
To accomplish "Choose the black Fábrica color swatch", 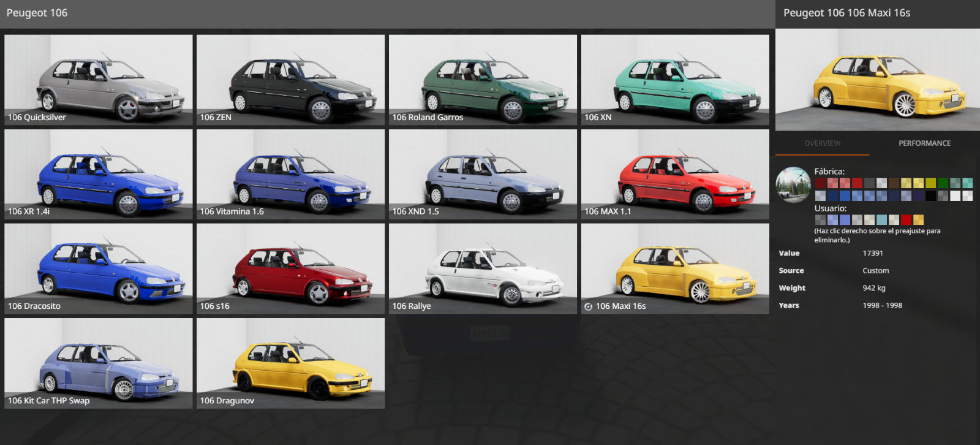I will click(930, 196).
